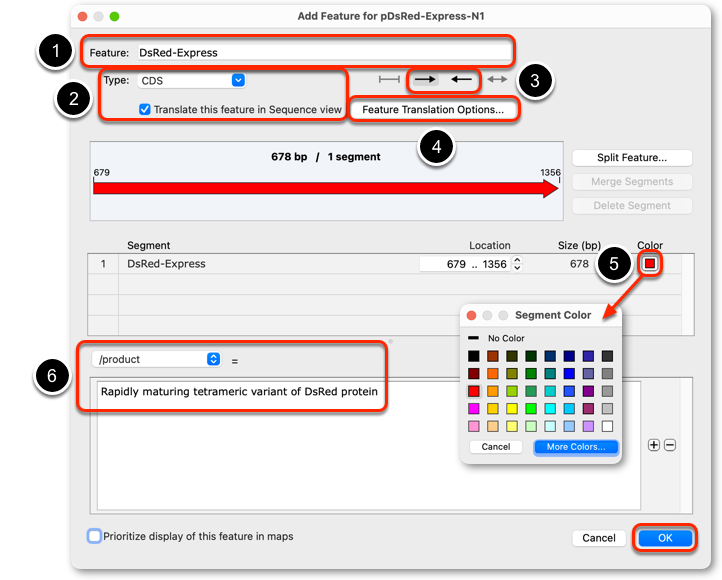Pick the magenta color swatch

point(474,409)
